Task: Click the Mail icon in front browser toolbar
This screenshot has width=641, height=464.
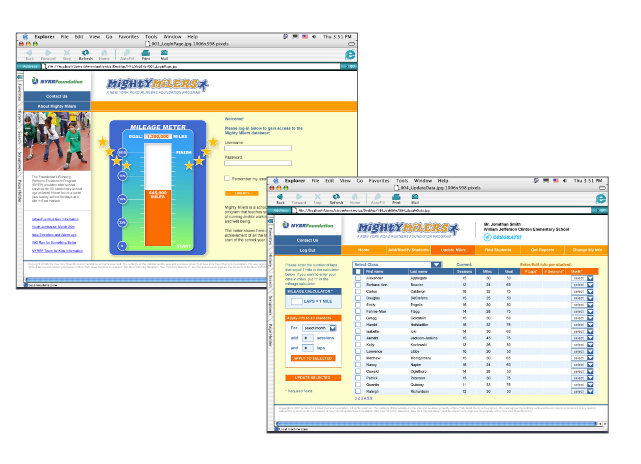Action: [414, 198]
